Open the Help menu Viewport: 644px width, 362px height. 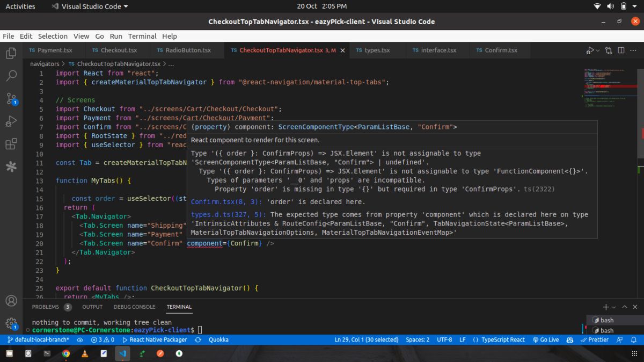(x=170, y=36)
